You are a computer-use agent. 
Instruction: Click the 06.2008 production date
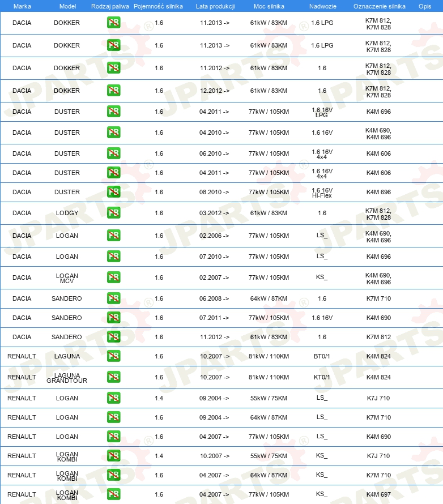click(x=214, y=298)
